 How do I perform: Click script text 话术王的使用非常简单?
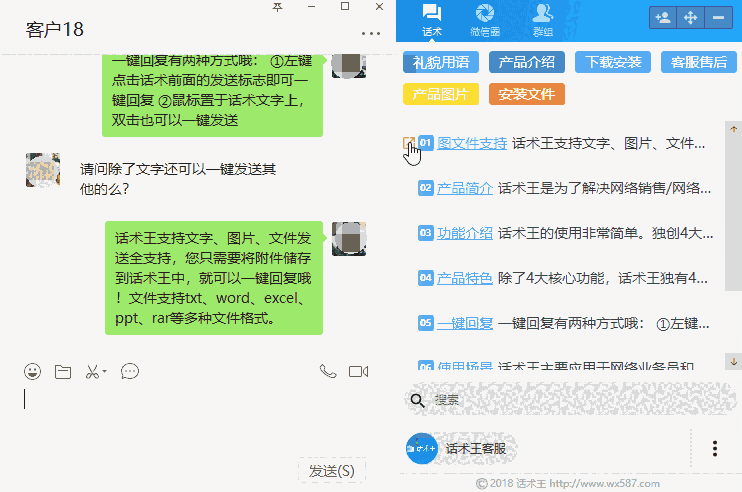click(x=605, y=233)
